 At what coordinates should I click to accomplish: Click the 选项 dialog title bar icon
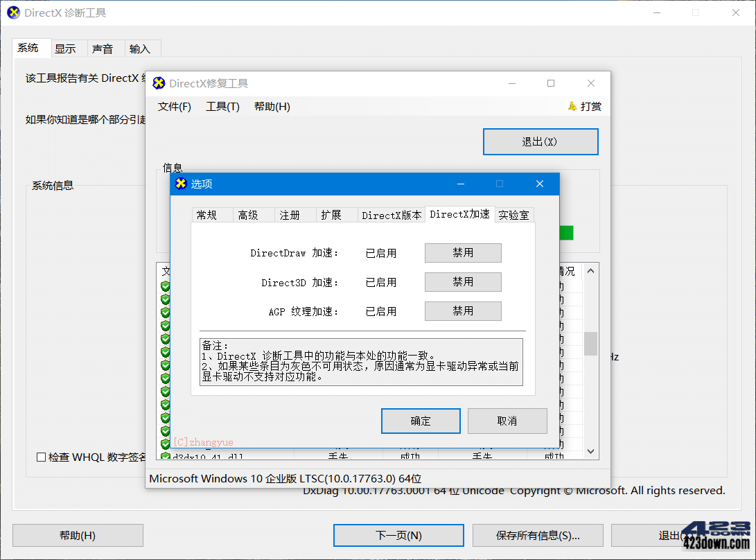[x=181, y=184]
